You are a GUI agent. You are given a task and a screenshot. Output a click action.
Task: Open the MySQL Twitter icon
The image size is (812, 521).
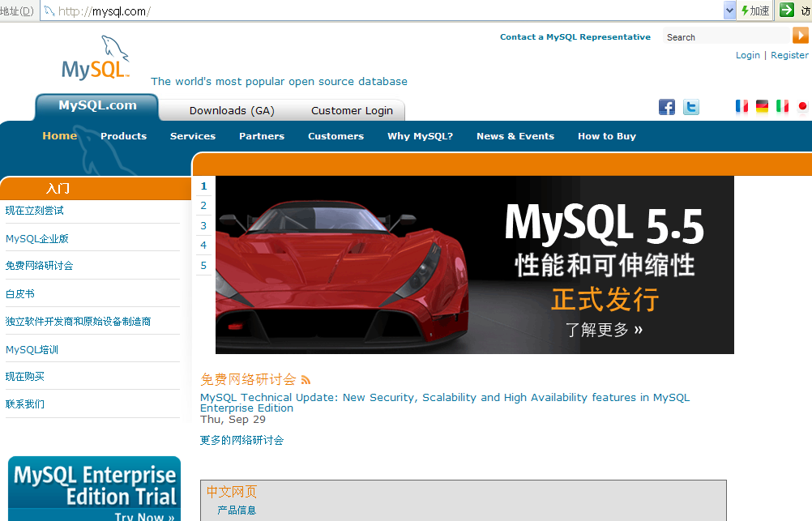tap(691, 107)
